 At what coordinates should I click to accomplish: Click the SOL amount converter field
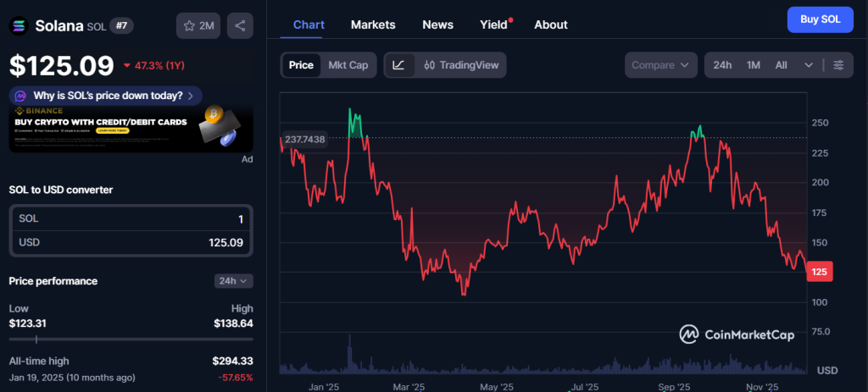[131, 218]
